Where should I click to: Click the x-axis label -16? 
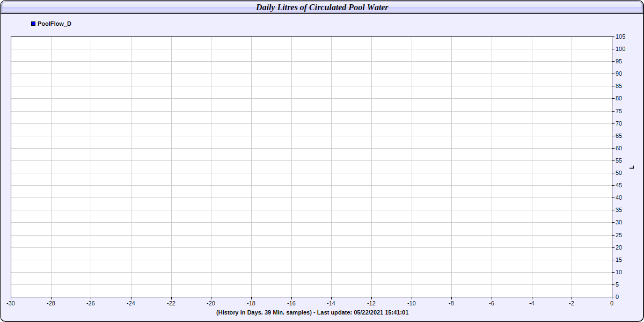click(x=291, y=303)
